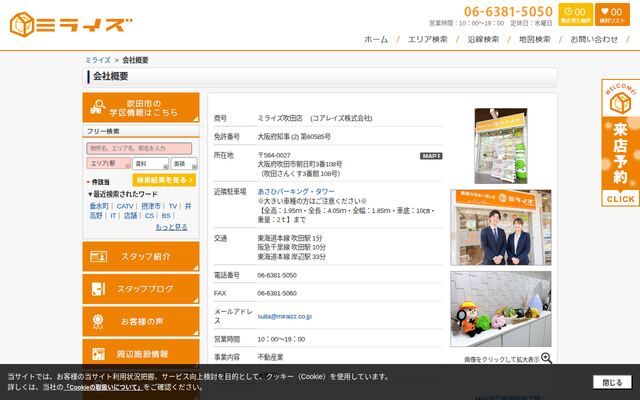Image resolution: width=640 pixels, height=400 pixels.
Task: Click the 周辺施設情報 map icon
Action: coord(98,354)
